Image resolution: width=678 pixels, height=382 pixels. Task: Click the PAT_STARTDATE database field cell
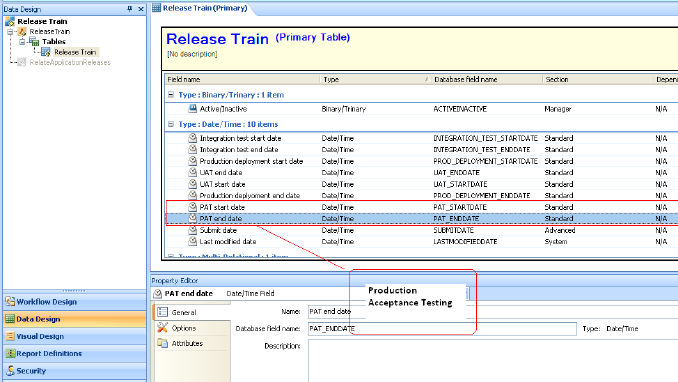[x=460, y=208]
